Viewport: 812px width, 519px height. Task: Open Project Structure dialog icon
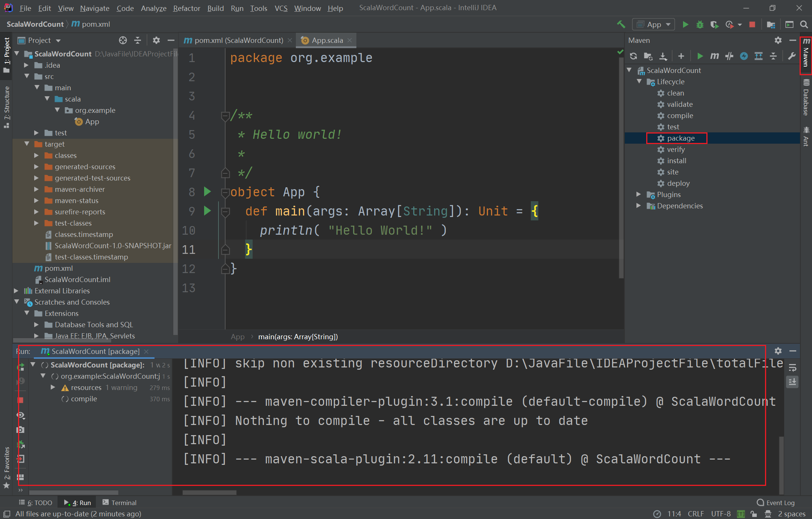pyautogui.click(x=771, y=24)
